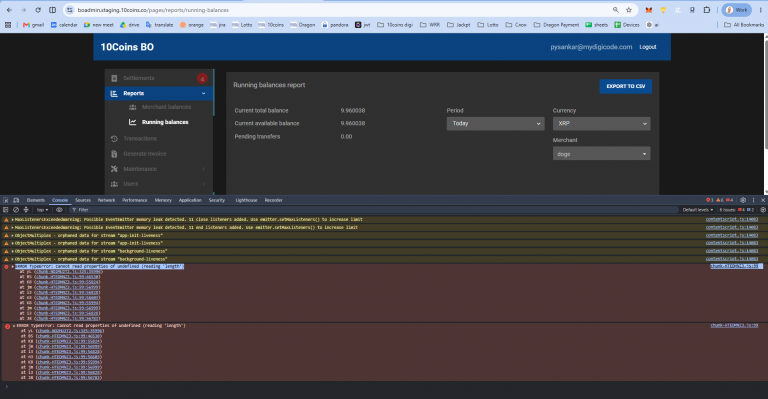Viewport: 768px width, 399px height.
Task: Open the Transactions menu link
Action: click(x=140, y=139)
